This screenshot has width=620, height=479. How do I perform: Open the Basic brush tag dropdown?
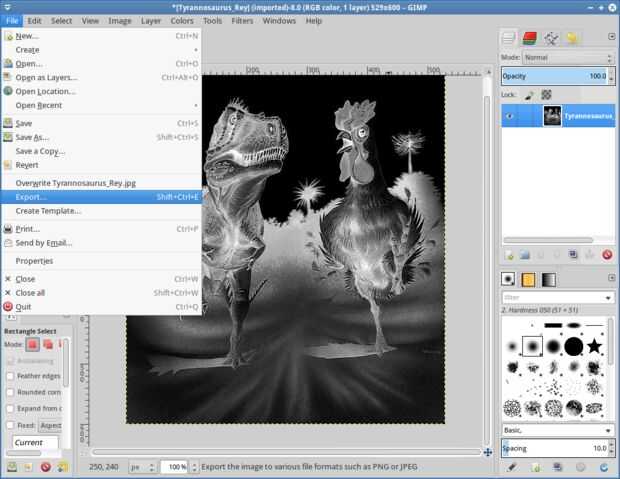558,430
